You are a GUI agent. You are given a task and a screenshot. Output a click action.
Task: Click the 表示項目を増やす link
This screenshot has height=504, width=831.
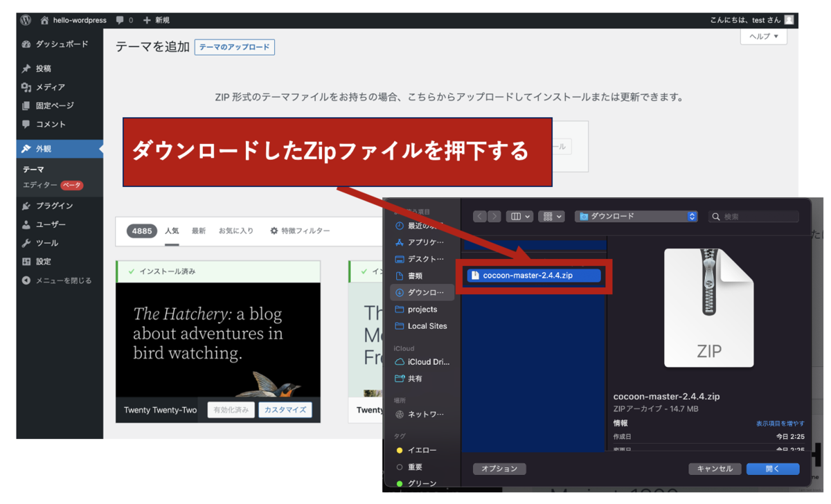pyautogui.click(x=780, y=423)
